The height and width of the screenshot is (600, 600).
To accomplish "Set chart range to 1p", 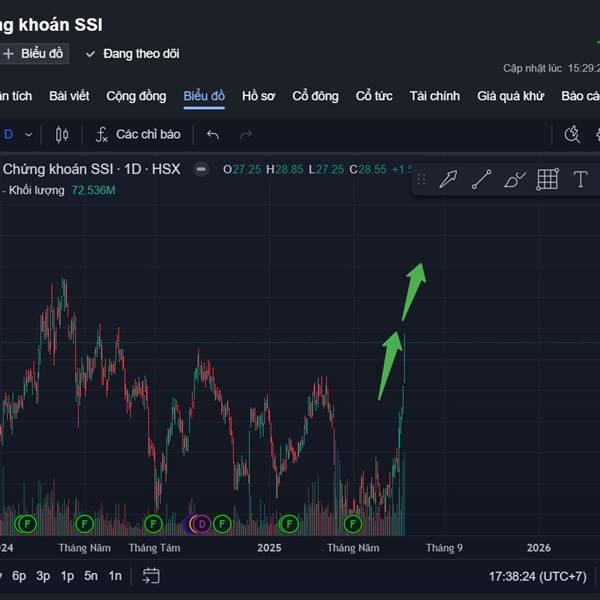I will (x=67, y=576).
